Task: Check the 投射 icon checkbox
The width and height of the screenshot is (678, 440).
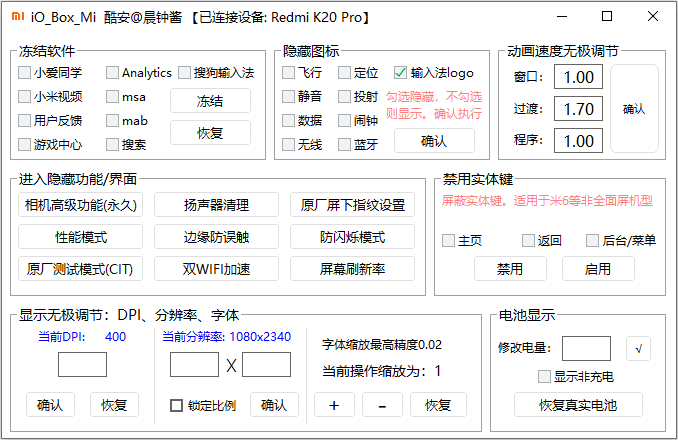Action: 345,96
